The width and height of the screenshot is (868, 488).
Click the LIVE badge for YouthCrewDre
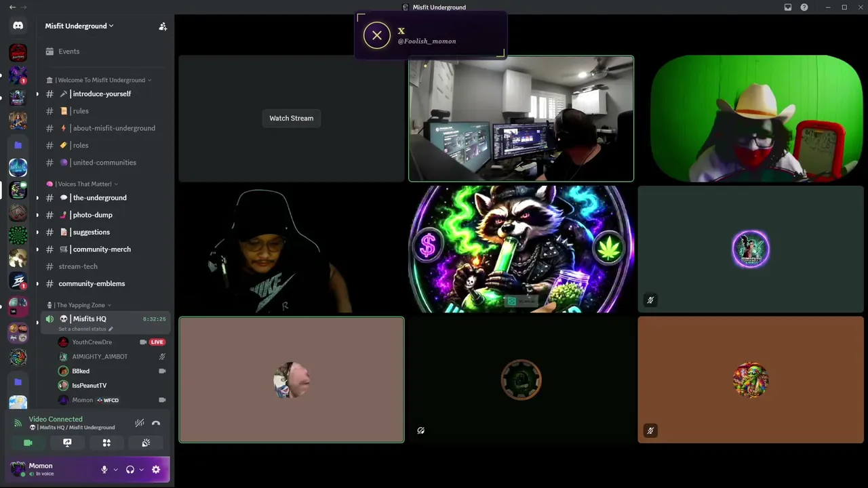click(x=157, y=342)
